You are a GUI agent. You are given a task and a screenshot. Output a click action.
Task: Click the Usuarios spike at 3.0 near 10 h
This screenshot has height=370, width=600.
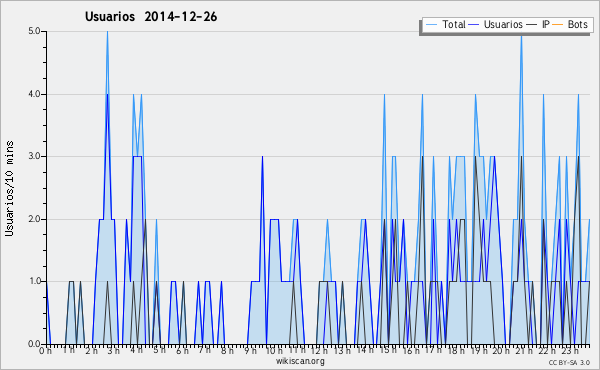click(262, 157)
